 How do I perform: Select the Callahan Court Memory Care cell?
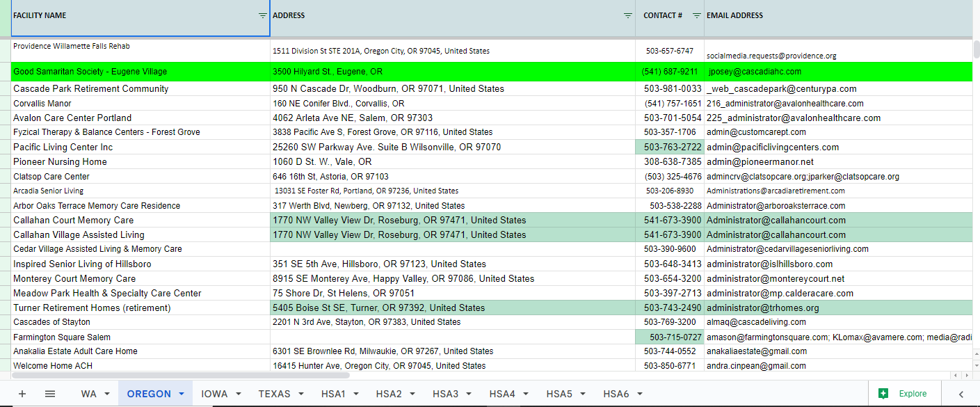[x=140, y=220]
